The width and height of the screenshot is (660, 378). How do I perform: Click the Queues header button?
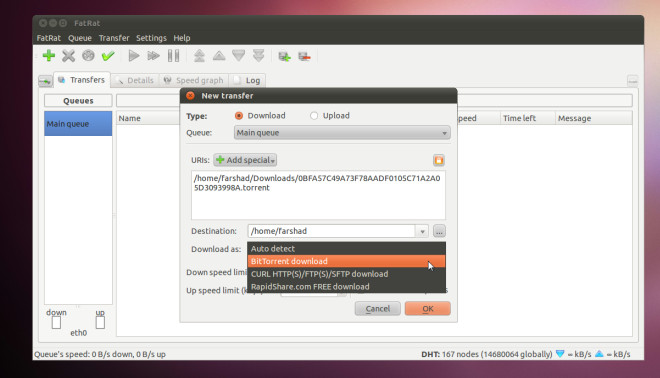tap(78, 101)
